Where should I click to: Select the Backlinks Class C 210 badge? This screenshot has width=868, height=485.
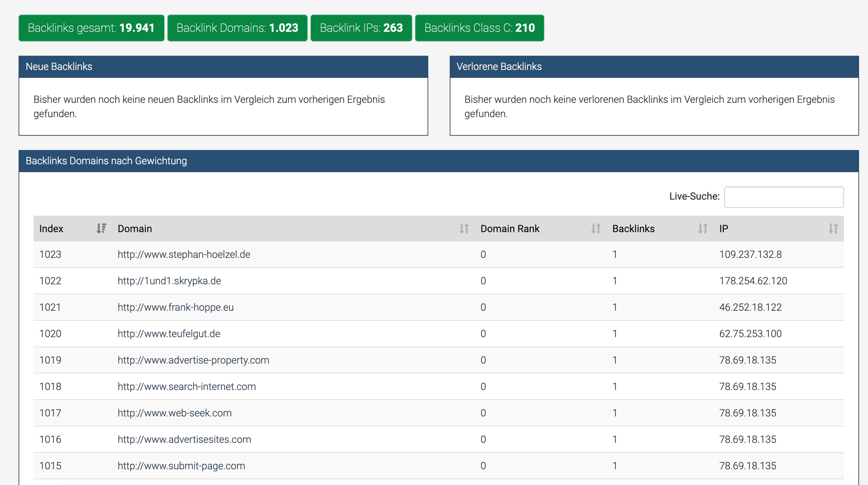(x=479, y=27)
